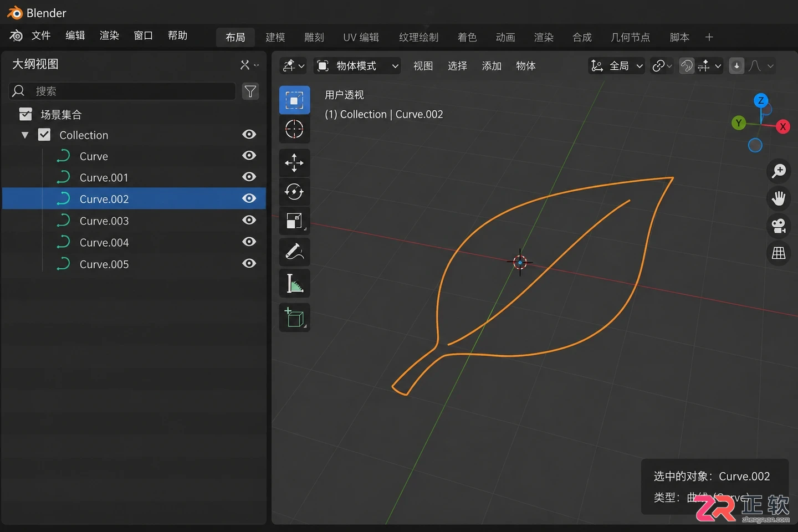Click the zoom magnifier viewport button
Viewport: 798px width, 532px height.
click(779, 171)
